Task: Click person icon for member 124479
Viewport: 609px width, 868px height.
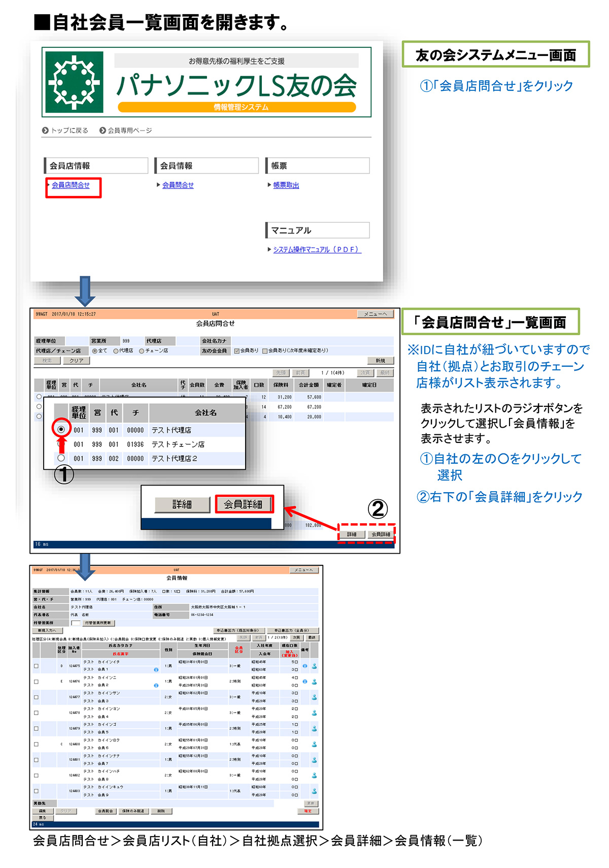Action: (x=314, y=728)
